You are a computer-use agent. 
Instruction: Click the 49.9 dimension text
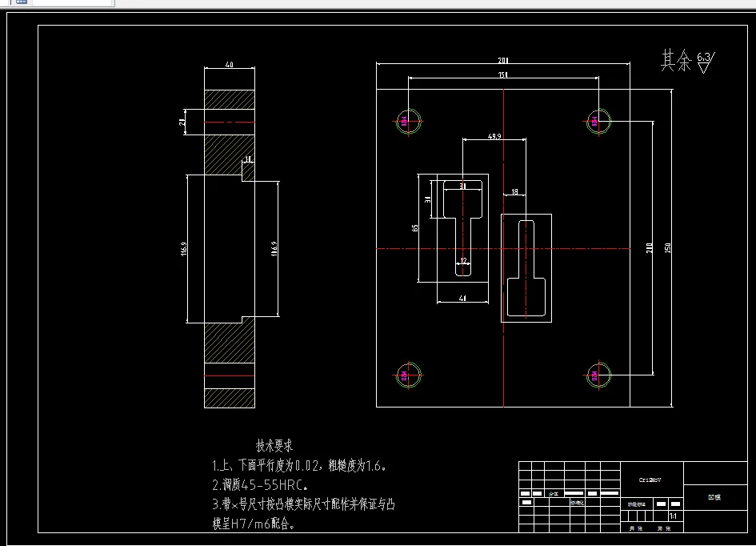[494, 136]
